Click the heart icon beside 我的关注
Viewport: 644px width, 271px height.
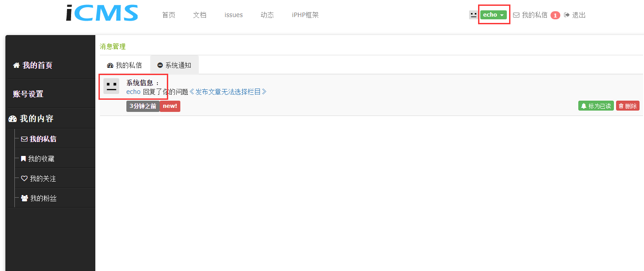tap(24, 178)
